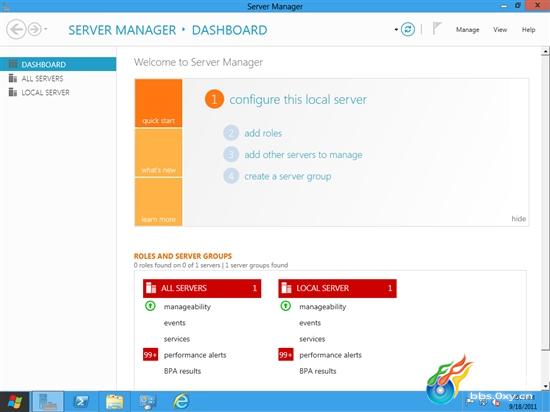Click the Local Server icon in the sidebar
Screen dimensions: 550x412
tap(13, 92)
